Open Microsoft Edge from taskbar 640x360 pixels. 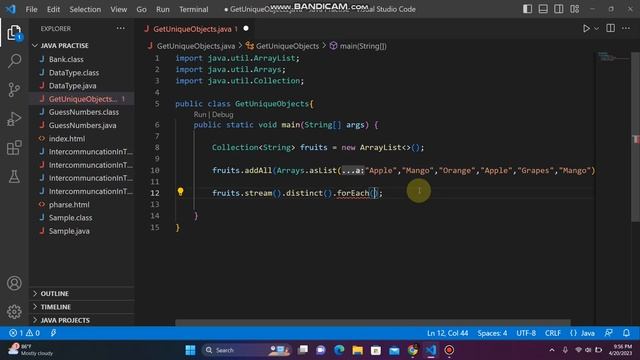pos(339,350)
